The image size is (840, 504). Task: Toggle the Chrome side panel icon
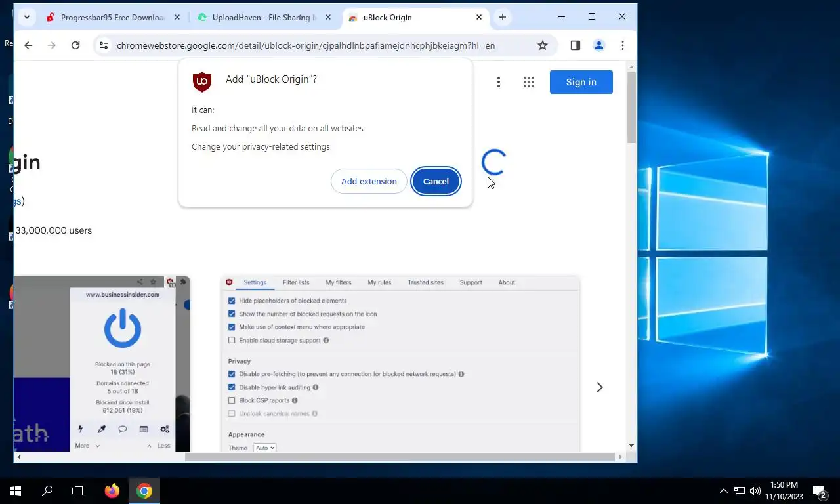[x=575, y=45]
